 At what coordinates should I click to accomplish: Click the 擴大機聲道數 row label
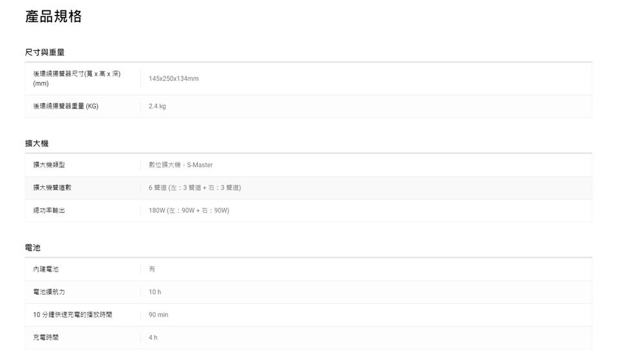coord(52,187)
